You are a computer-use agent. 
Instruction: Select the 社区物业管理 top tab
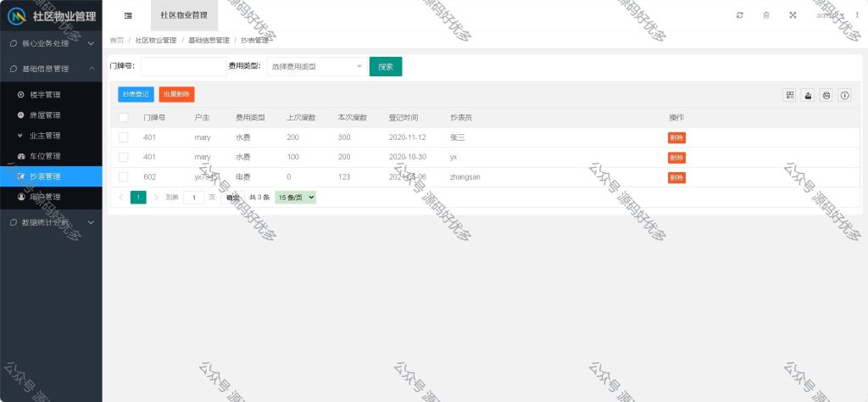click(x=184, y=15)
